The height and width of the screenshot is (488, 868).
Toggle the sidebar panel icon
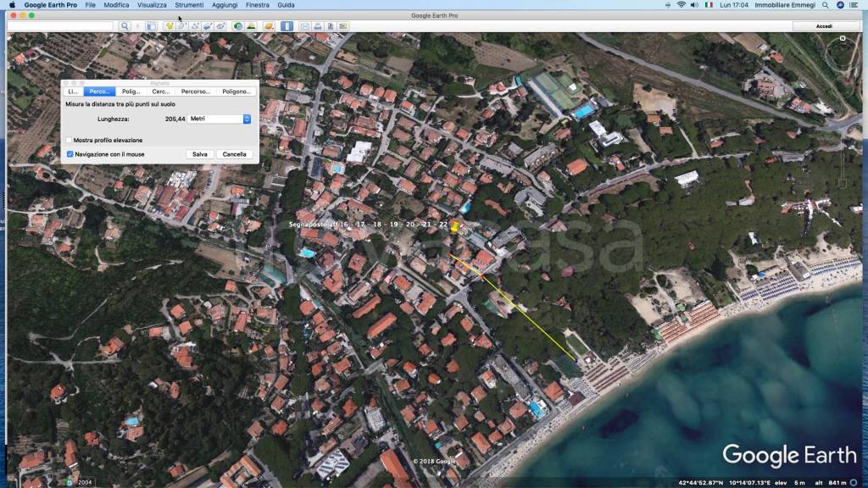[150, 26]
